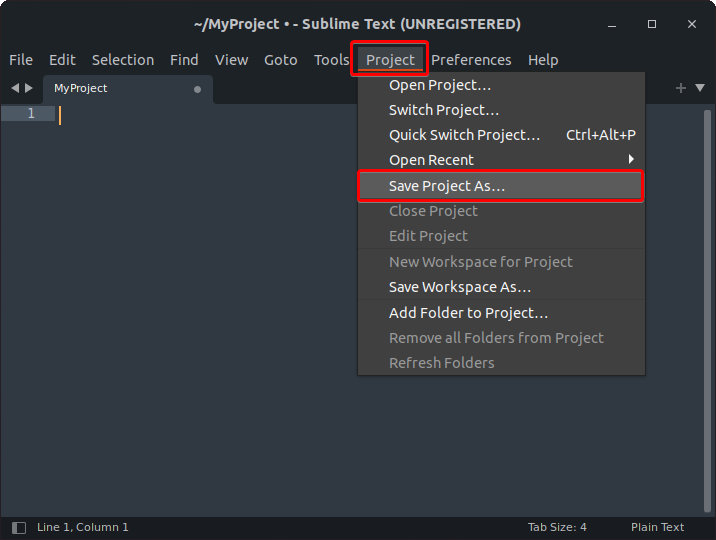Viewport: 716px width, 540px height.
Task: Choose Switch Project… menu entry
Action: point(501,110)
